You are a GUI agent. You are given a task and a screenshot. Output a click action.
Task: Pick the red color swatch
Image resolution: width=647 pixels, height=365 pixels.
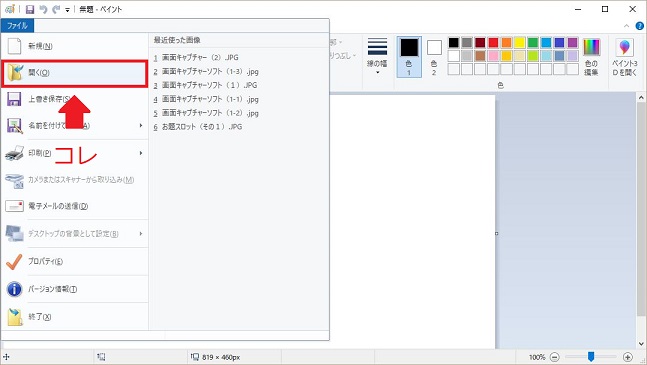[493, 42]
